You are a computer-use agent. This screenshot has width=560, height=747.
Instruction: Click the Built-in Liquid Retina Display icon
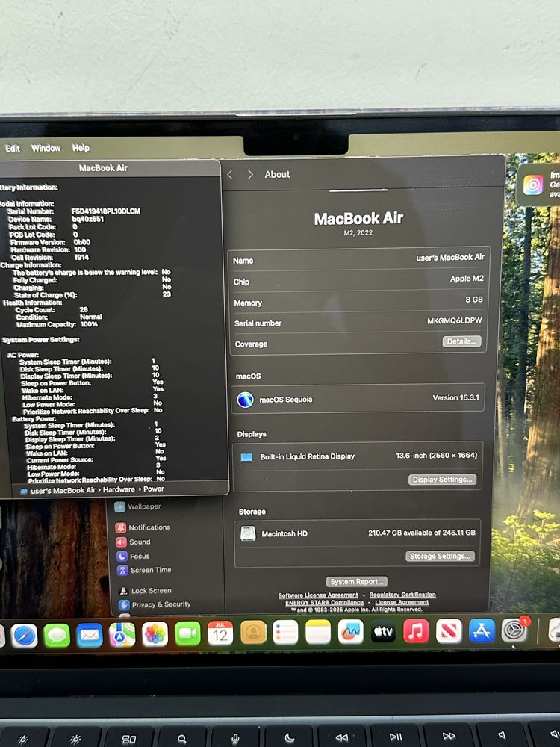coord(246,457)
